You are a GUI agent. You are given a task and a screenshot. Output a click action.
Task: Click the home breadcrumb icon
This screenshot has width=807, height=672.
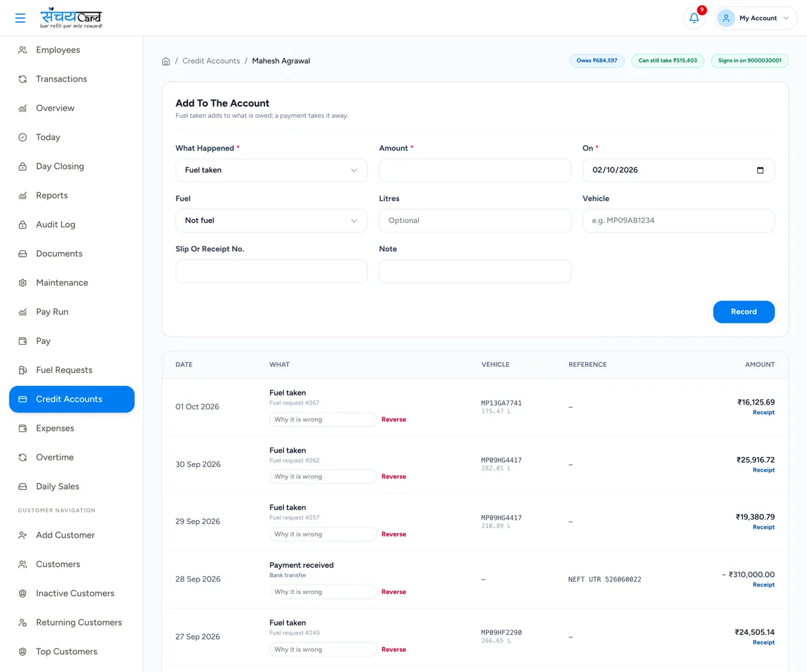coord(166,61)
